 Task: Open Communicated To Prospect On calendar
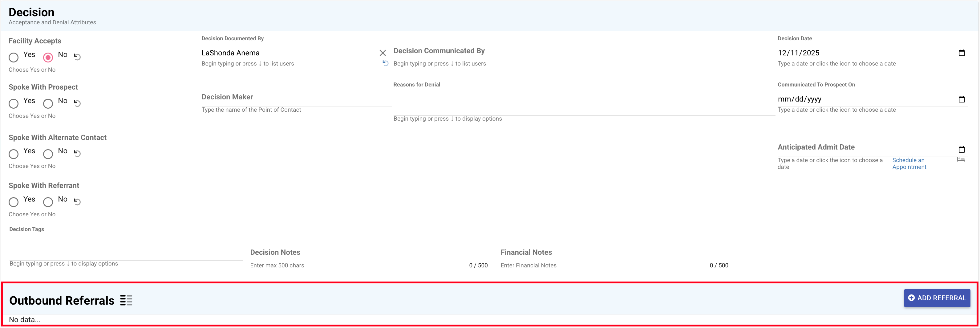(x=961, y=100)
